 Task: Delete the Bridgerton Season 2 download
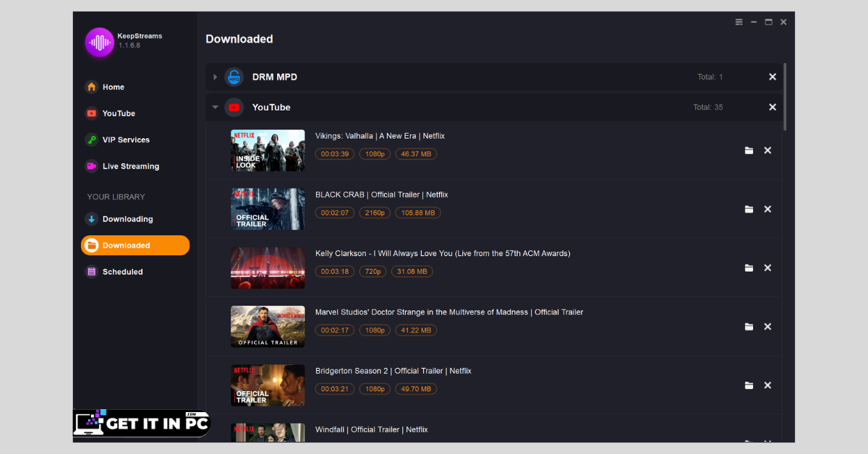(x=767, y=385)
